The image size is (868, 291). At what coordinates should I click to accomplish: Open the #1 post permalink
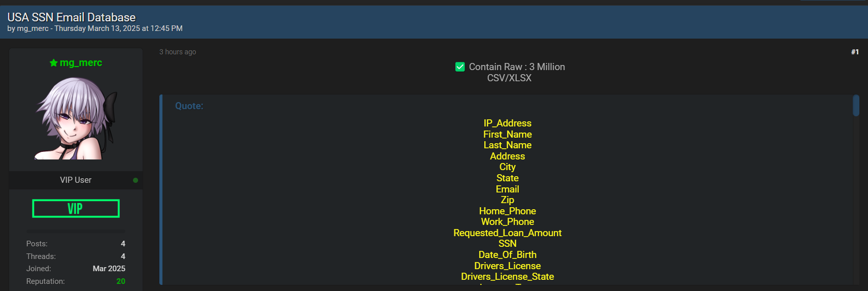[855, 52]
